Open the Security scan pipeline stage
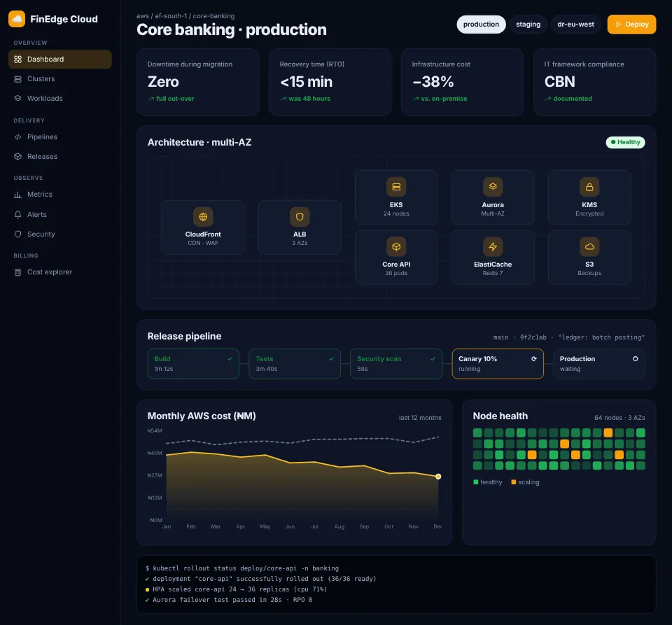 point(396,364)
